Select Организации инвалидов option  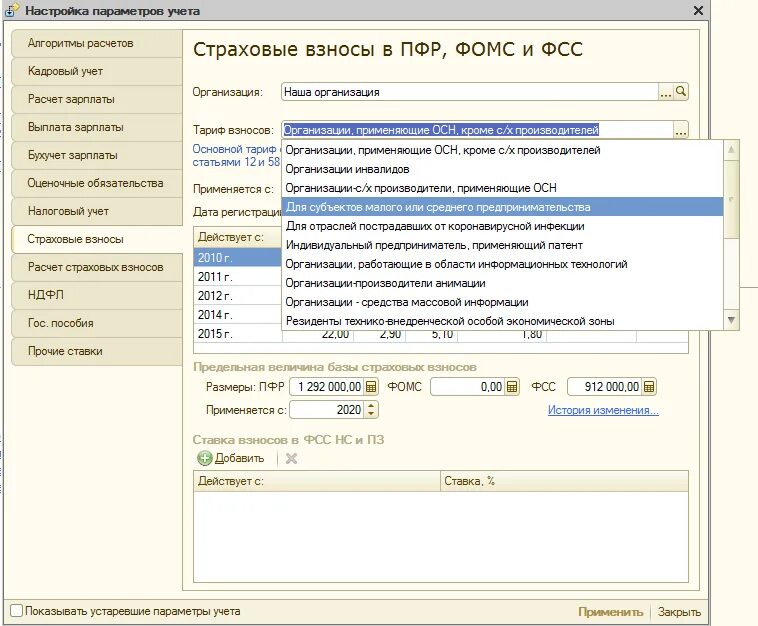[x=502, y=169]
